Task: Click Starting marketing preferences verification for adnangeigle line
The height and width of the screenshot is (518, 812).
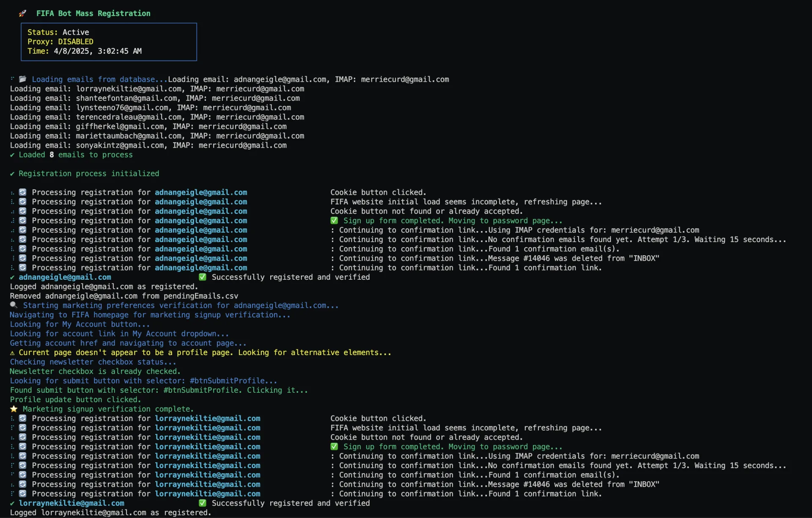Action: pos(181,305)
